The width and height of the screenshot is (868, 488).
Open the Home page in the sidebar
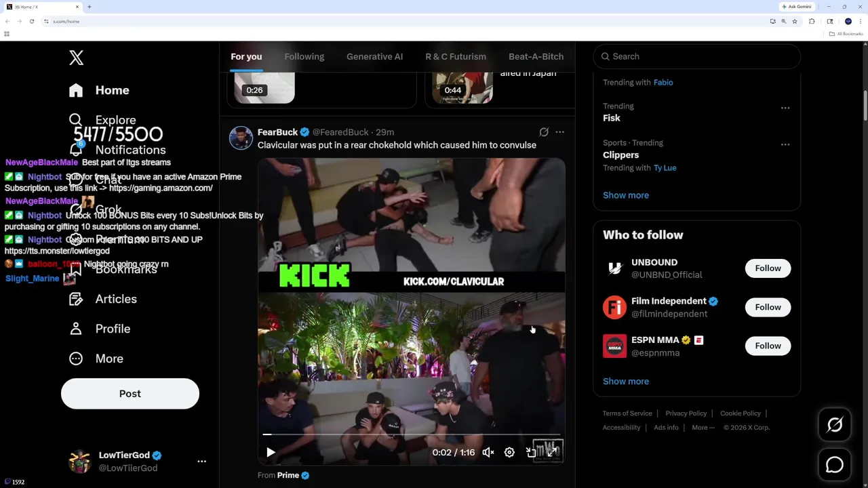(99, 90)
